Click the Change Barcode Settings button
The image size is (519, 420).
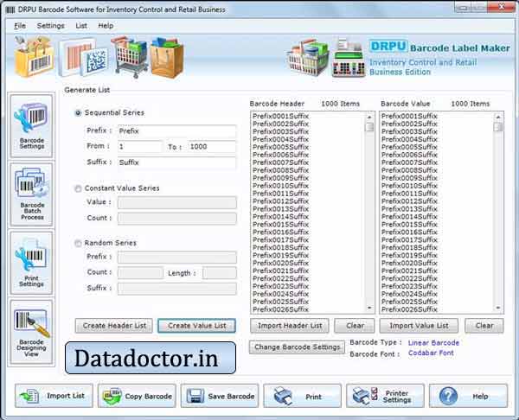coord(297,347)
